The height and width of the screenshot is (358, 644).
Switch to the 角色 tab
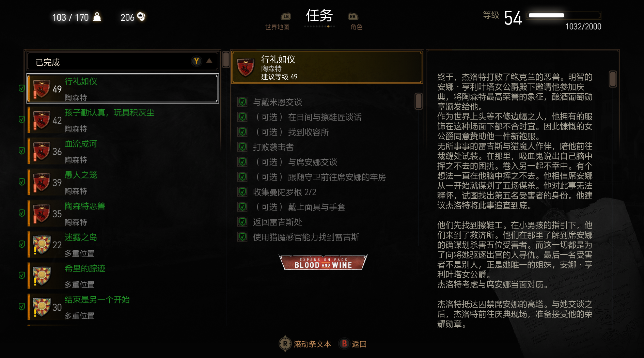click(x=356, y=27)
